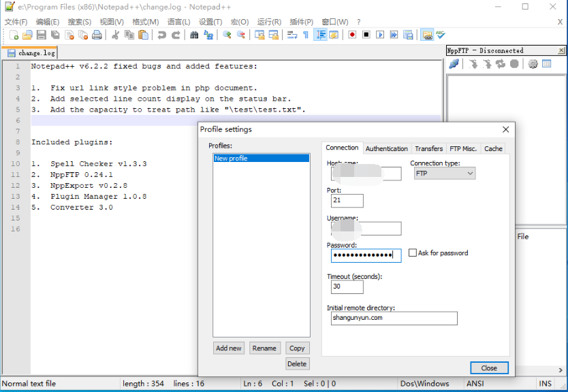Close the NppFTP panel
Viewport: 568px width, 392px height.
(561, 50)
